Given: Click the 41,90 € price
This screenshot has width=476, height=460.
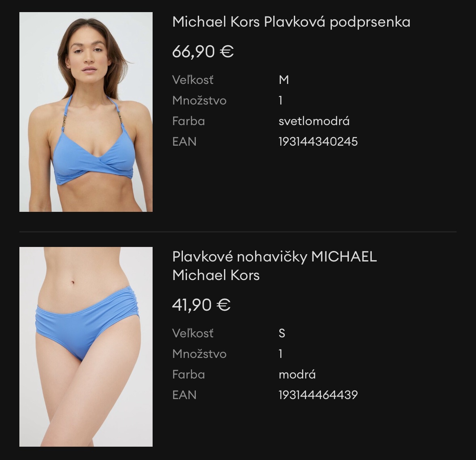Looking at the screenshot, I should (x=201, y=305).
